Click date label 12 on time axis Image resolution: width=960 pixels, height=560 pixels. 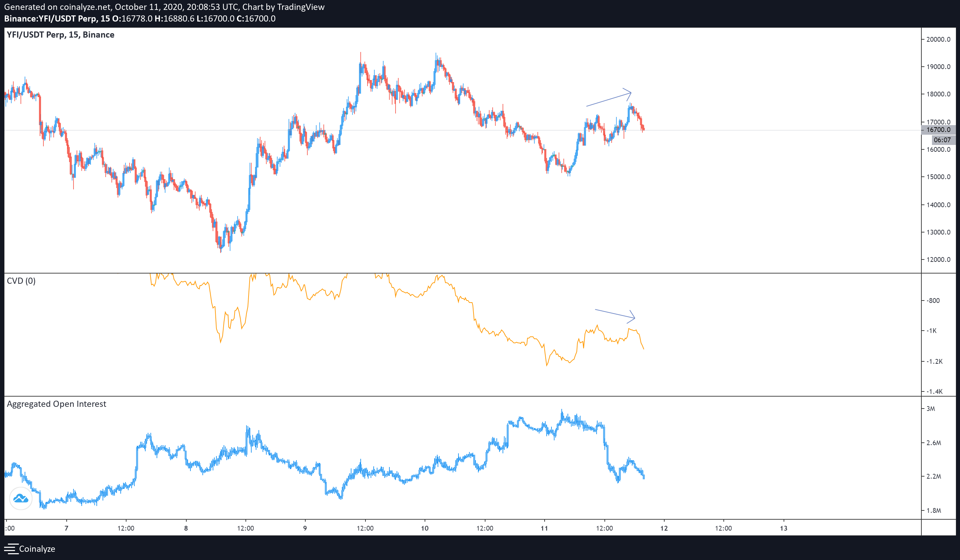pos(664,528)
